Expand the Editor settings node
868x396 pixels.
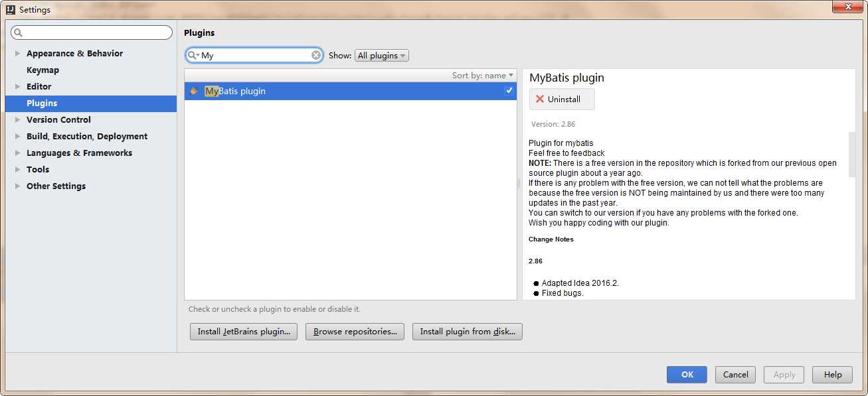click(18, 87)
